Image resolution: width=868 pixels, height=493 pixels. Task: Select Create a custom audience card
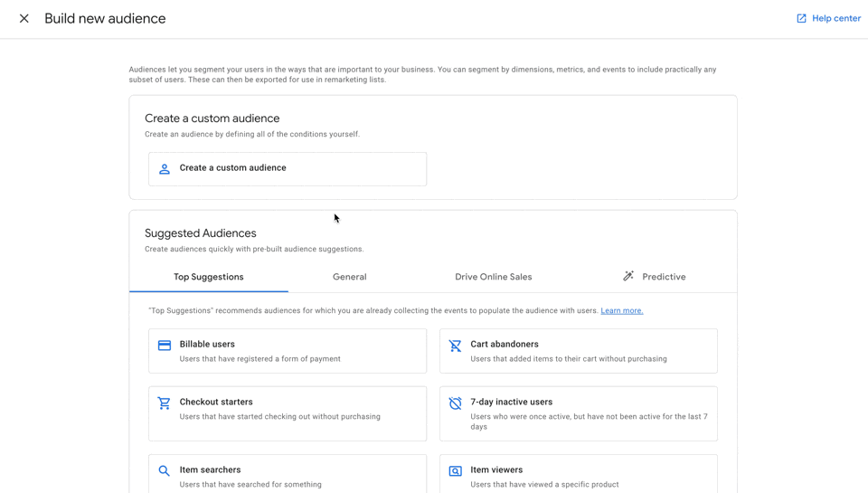tap(288, 169)
